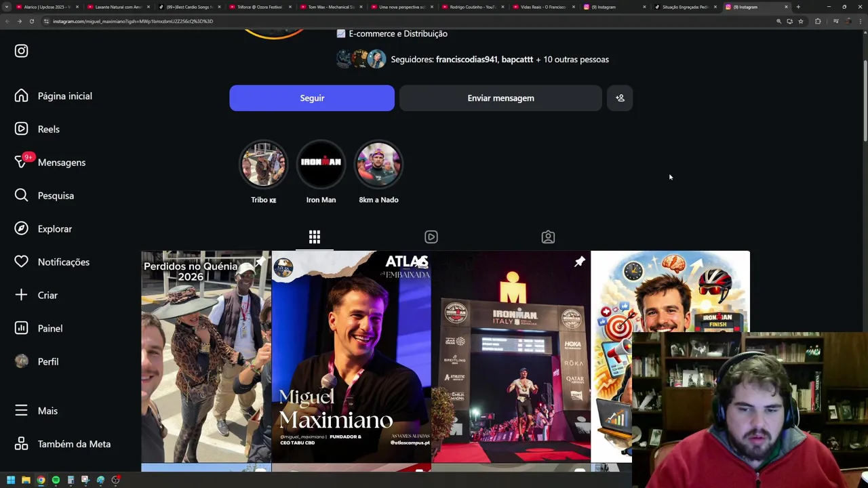Open the Painel chart icon

click(21, 328)
